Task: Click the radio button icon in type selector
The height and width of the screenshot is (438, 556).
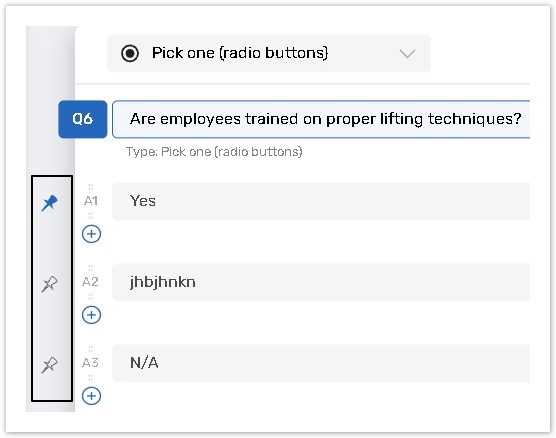Action: coord(130,53)
